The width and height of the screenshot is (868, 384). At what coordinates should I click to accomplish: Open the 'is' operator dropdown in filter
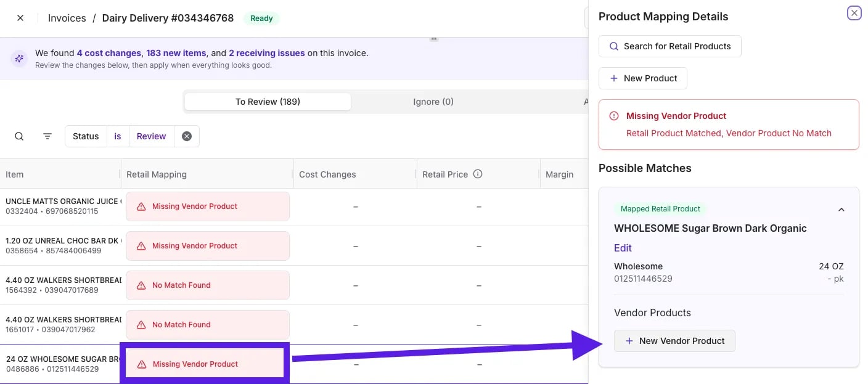[x=118, y=136]
